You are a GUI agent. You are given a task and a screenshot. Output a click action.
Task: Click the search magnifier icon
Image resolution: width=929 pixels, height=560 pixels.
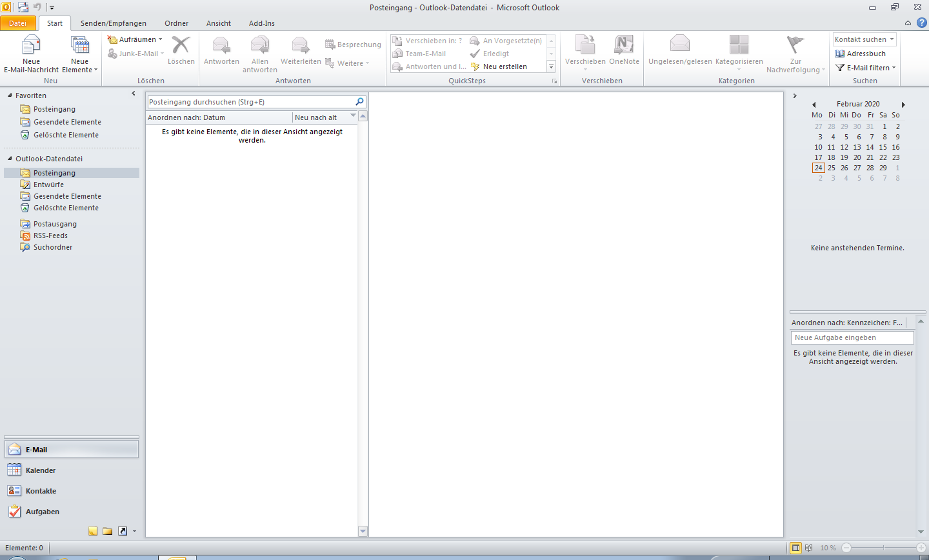[360, 102]
